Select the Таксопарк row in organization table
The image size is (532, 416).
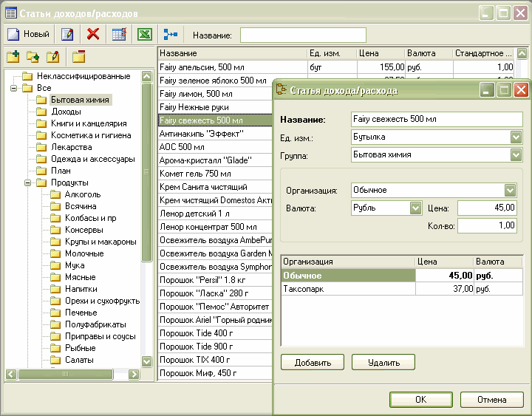tap(303, 290)
